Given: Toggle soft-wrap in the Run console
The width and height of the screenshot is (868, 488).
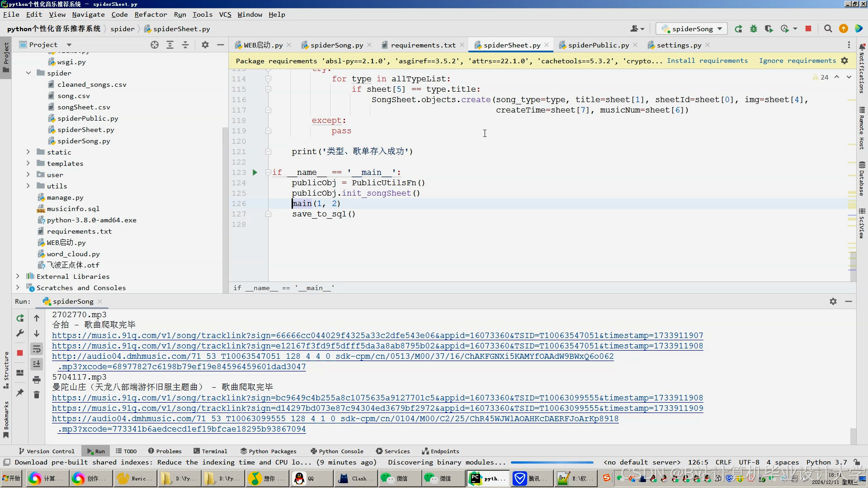Looking at the screenshot, I should pyautogui.click(x=37, y=349).
